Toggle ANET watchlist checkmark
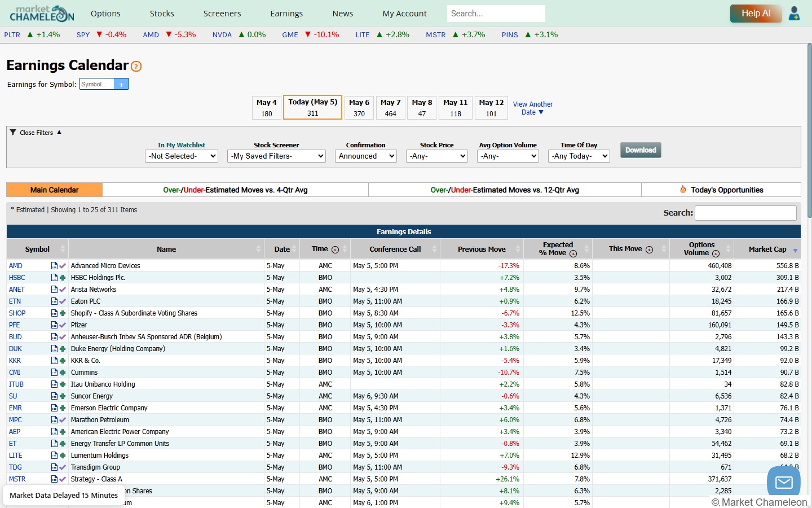 [x=63, y=290]
